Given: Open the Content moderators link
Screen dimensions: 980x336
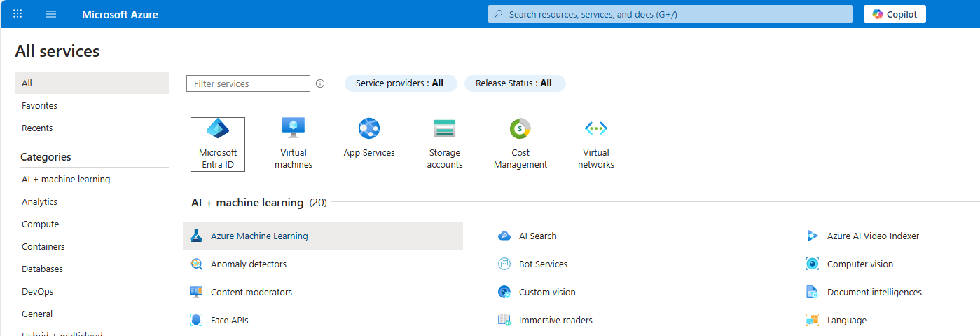Looking at the screenshot, I should (x=251, y=293).
